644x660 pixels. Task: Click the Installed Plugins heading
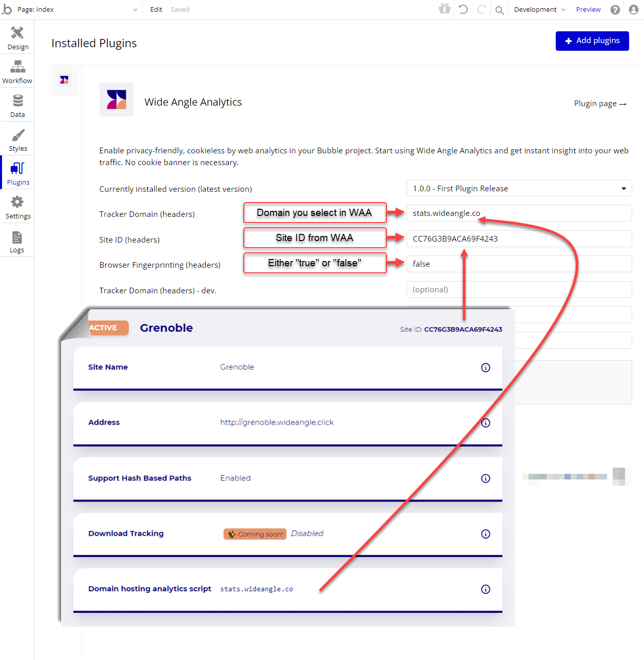[x=94, y=43]
